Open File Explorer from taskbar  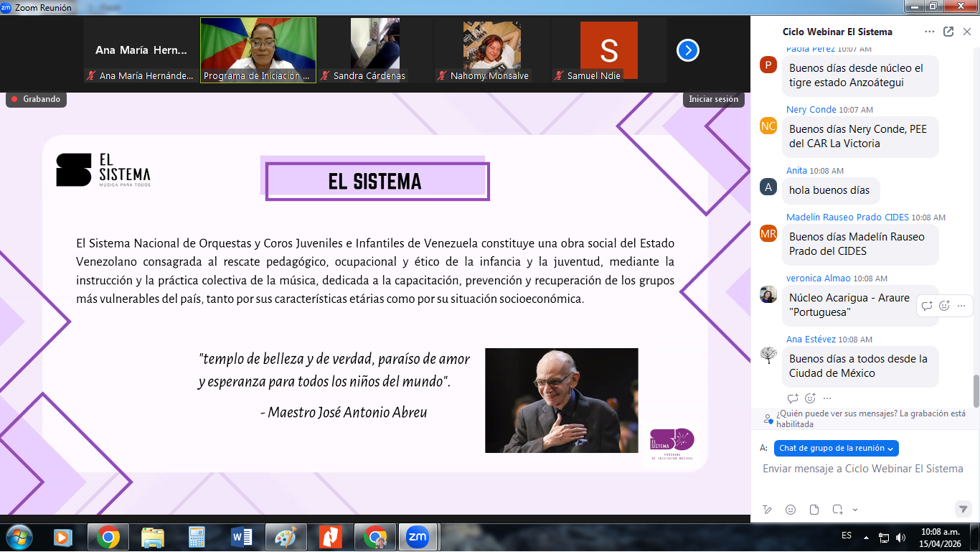pos(153,536)
